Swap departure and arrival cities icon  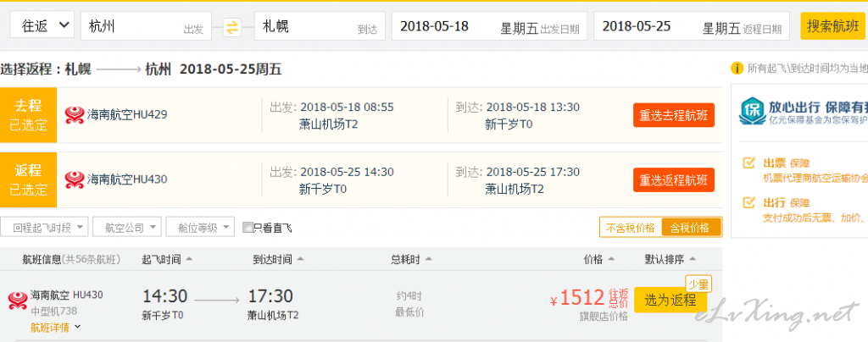[x=232, y=27]
